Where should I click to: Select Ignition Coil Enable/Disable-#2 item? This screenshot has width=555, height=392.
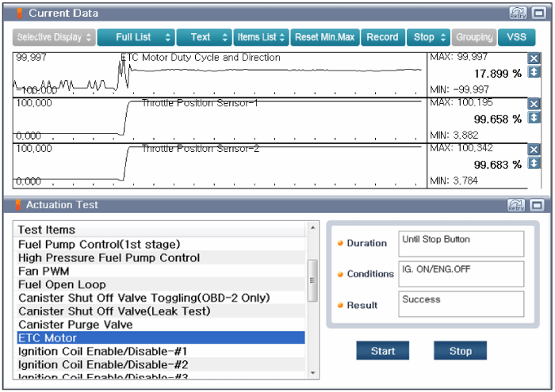click(161, 364)
